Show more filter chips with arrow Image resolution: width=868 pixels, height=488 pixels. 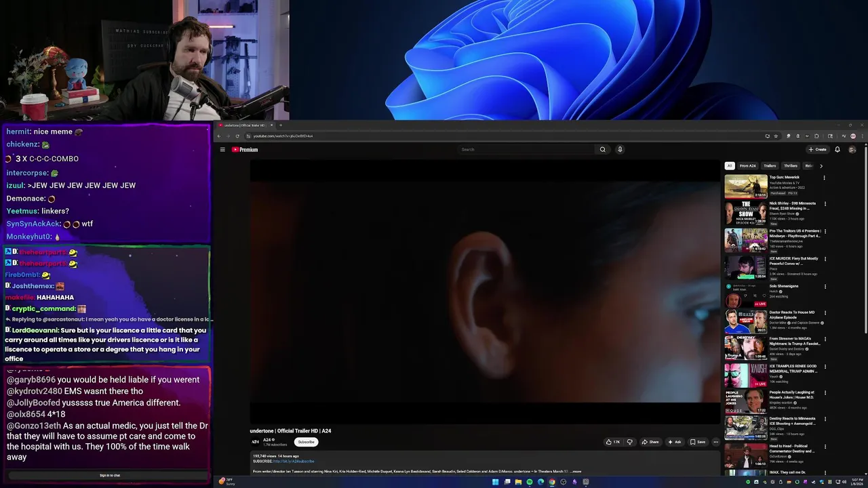(x=821, y=166)
